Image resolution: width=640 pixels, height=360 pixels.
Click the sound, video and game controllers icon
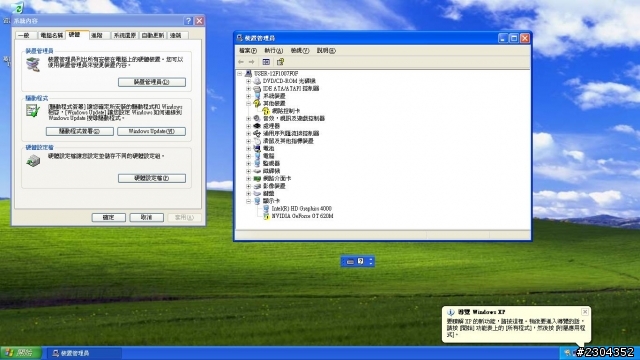[x=257, y=118]
